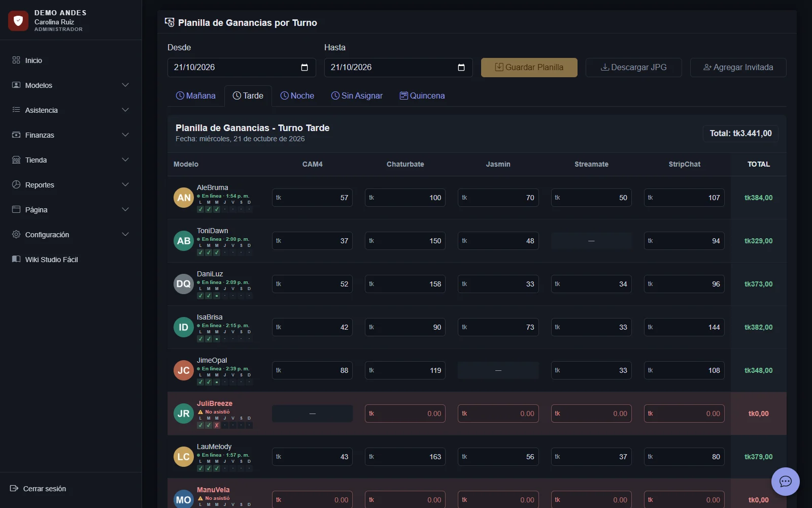Click the Demo Andes shield logo
Screen dimensions: 812x508
tap(18, 21)
